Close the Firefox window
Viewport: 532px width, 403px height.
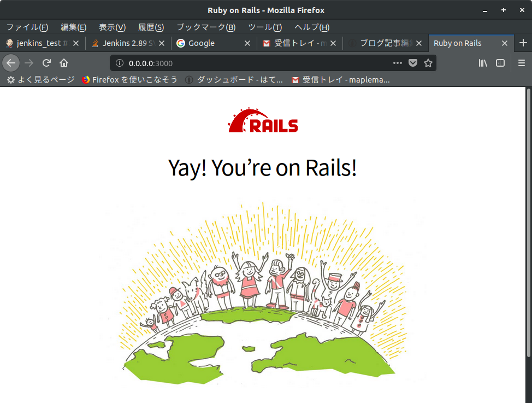coord(522,10)
